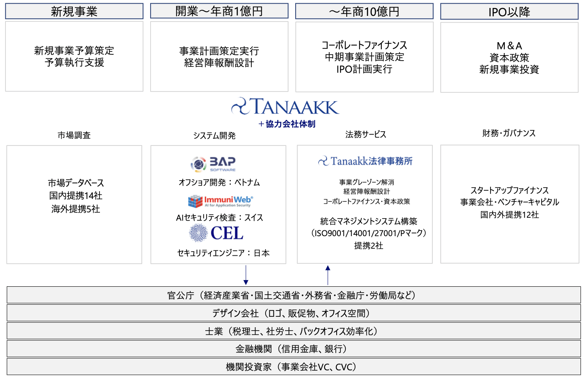Select the 新規事業 header tab
This screenshot has height=377, width=588.
click(x=74, y=11)
